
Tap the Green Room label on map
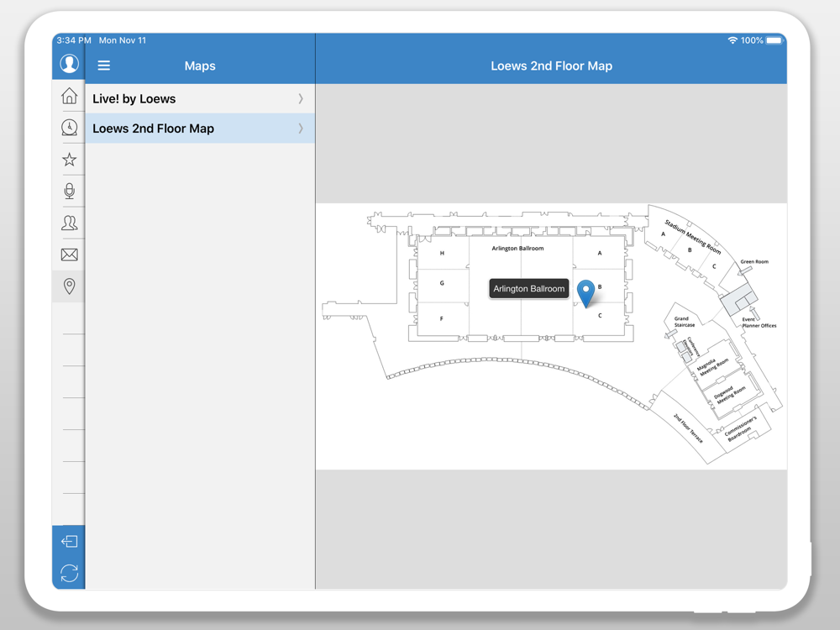point(754,261)
